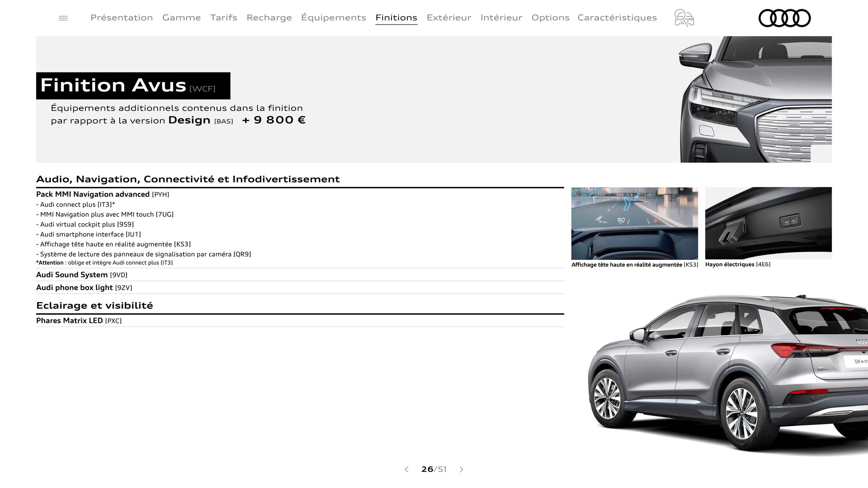Click the Eclairage et visibilité heading
868x488 pixels.
94,305
